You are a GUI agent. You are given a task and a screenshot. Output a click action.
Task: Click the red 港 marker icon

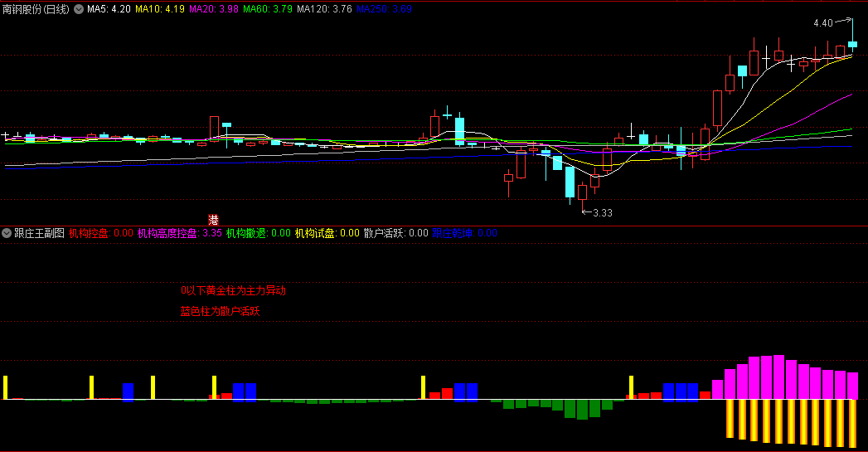[214, 220]
